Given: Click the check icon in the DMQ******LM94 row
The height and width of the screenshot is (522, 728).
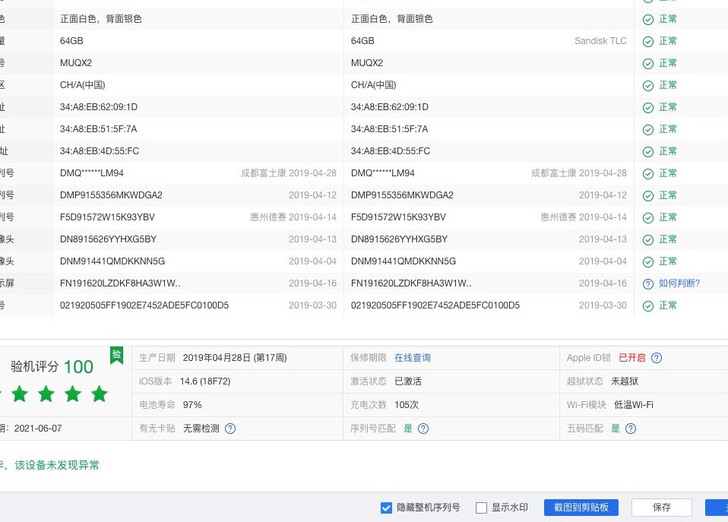Looking at the screenshot, I should click(x=648, y=174).
